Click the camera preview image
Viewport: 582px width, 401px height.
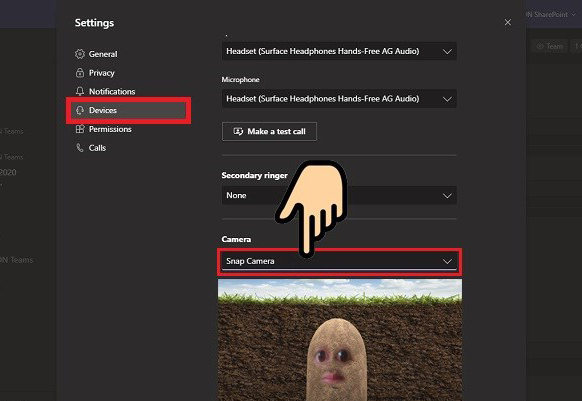[340, 340]
